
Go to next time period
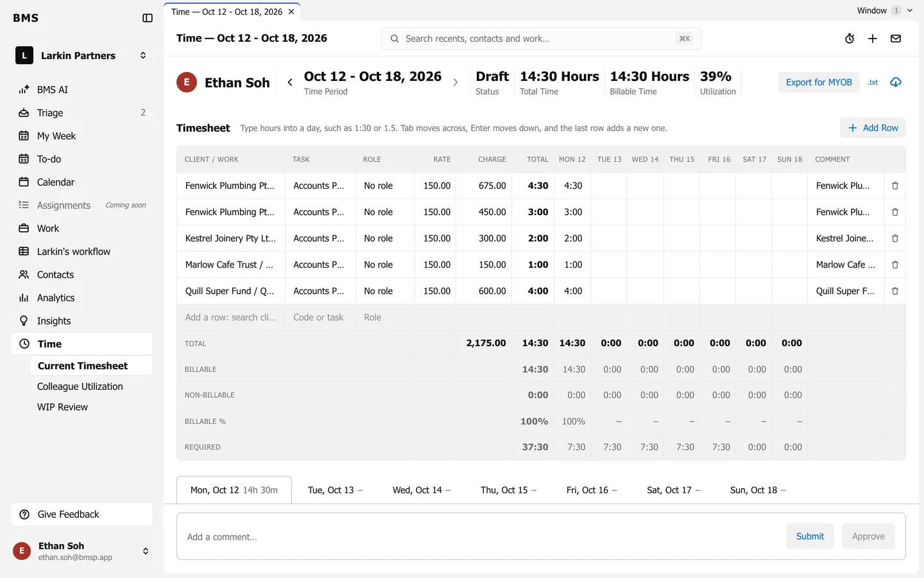tap(456, 82)
